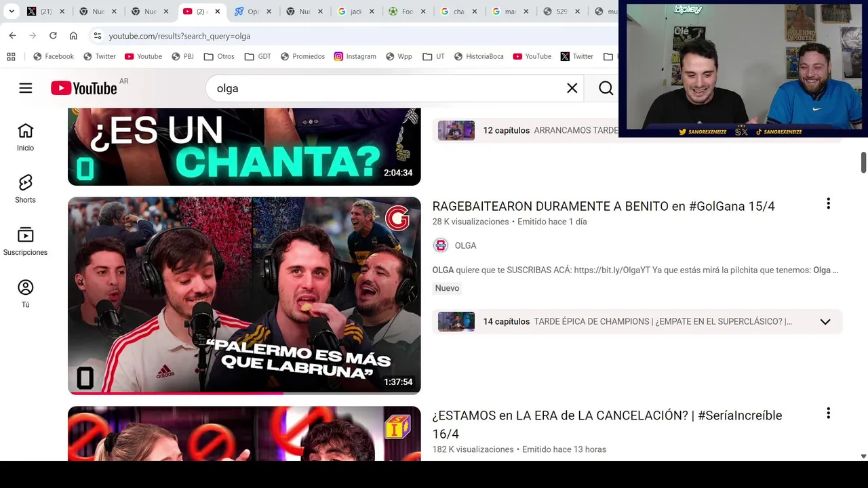Viewport: 868px width, 488px height.
Task: Expand the Otros bookmark folder
Action: (219, 56)
